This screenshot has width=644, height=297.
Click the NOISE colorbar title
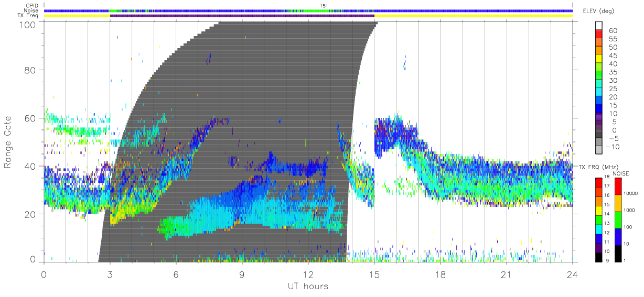621,173
